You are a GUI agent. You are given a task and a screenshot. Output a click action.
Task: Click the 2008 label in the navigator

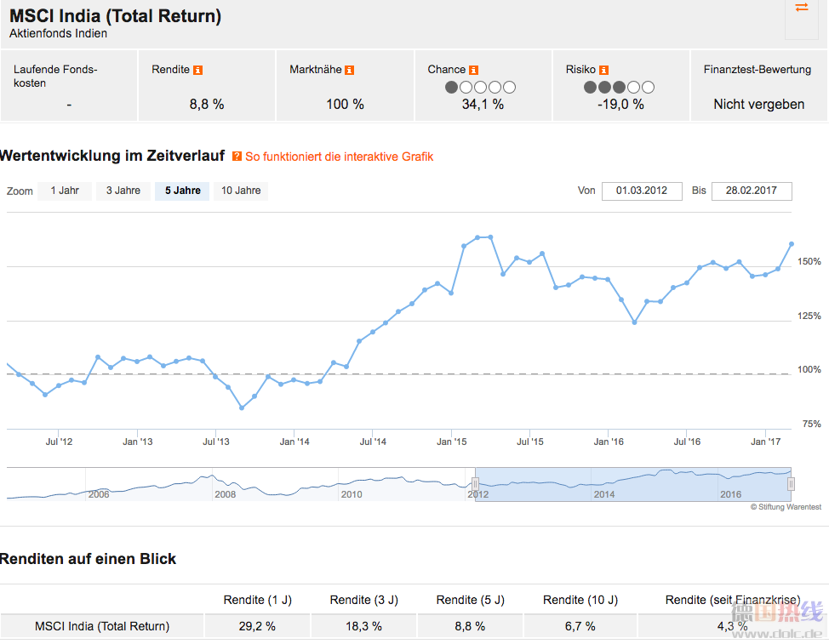click(x=226, y=494)
